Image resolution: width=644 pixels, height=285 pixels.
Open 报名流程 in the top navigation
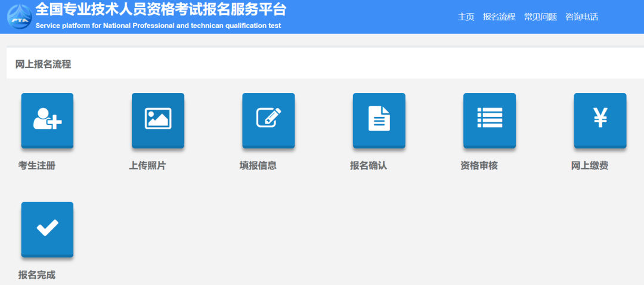tap(499, 17)
